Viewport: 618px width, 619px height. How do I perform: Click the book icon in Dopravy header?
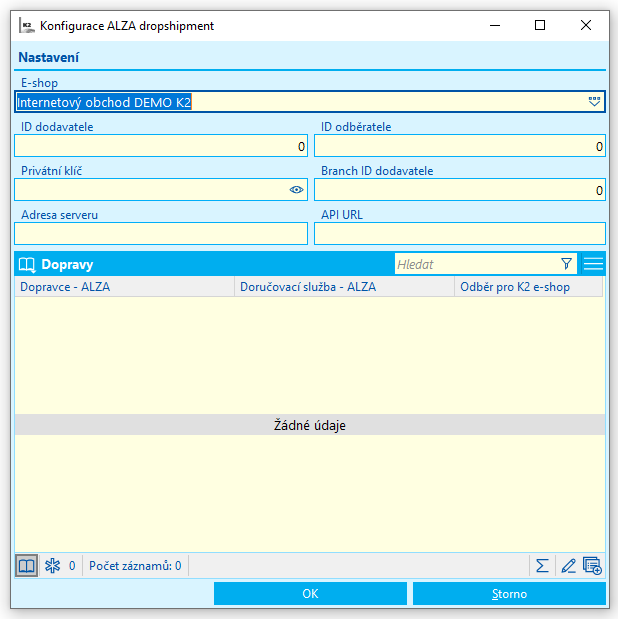pos(27,264)
